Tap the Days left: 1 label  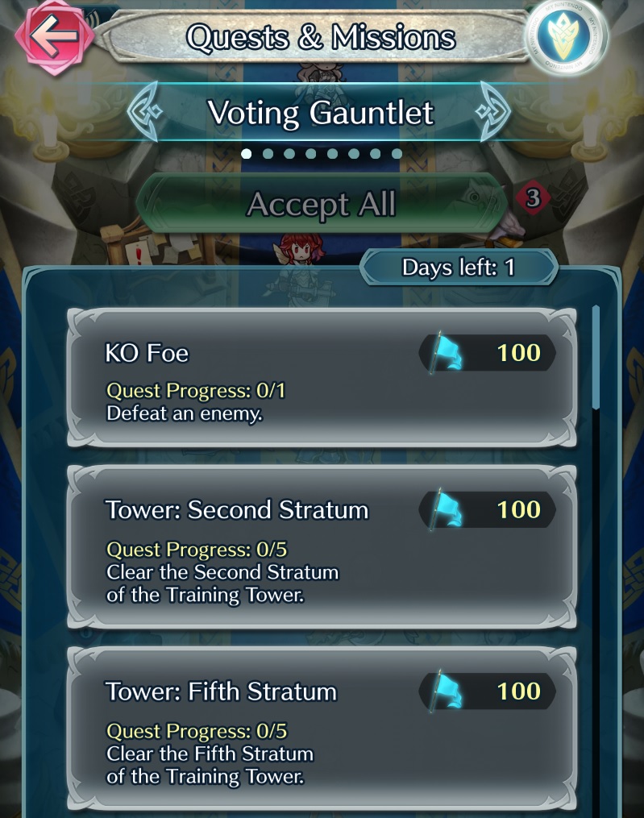click(458, 268)
